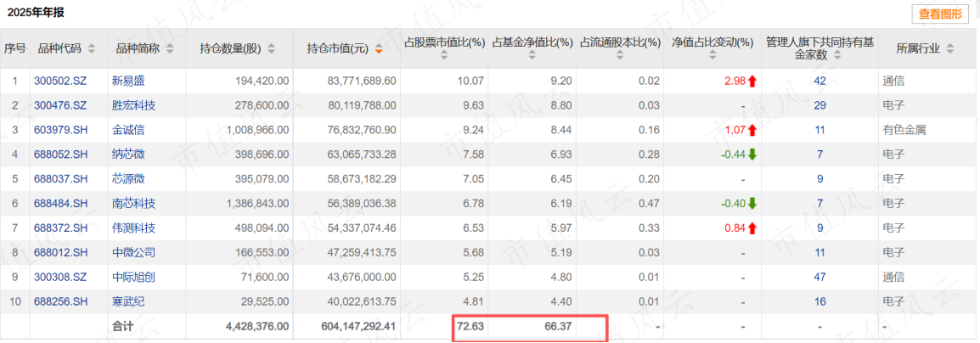Image resolution: width=980 pixels, height=343 pixels.
Task: Open 中际旭创 stock name link
Action: click(x=133, y=277)
